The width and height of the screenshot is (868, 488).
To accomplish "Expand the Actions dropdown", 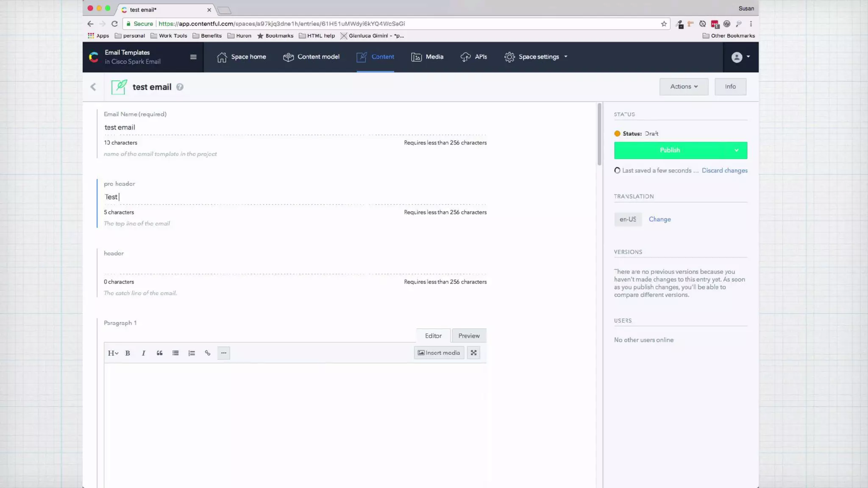I will point(684,86).
